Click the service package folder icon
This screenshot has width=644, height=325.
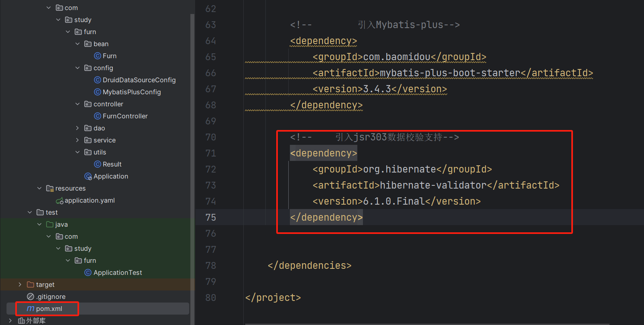click(x=88, y=140)
